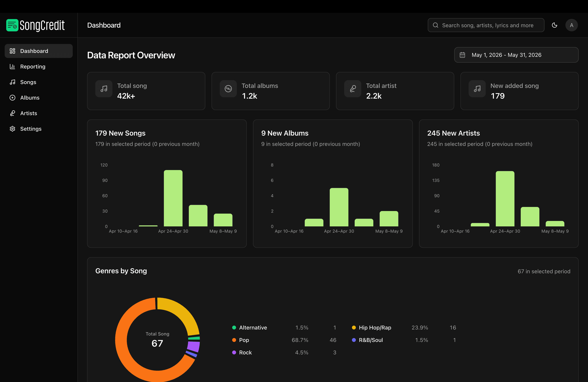Open the user avatar A menu

[571, 25]
